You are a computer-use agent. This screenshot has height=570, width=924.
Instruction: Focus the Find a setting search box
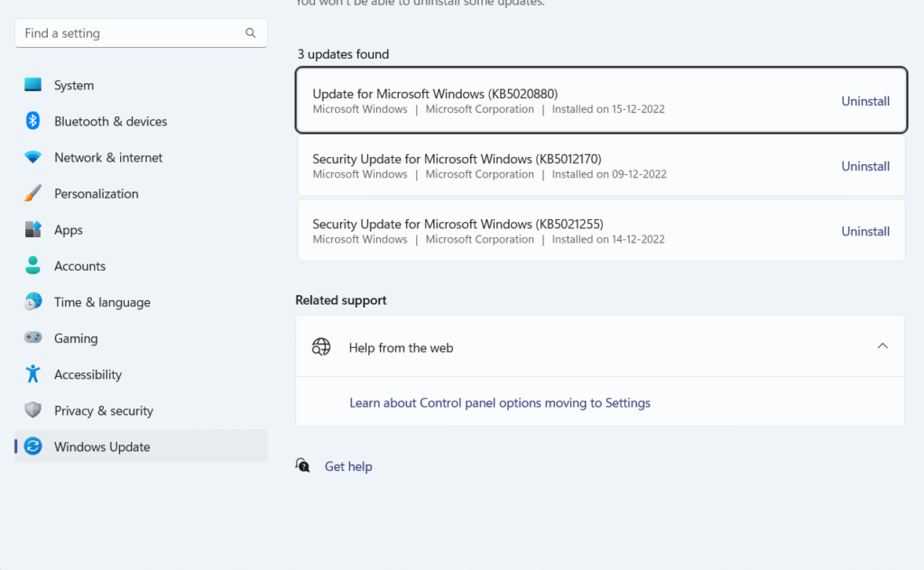pyautogui.click(x=141, y=33)
